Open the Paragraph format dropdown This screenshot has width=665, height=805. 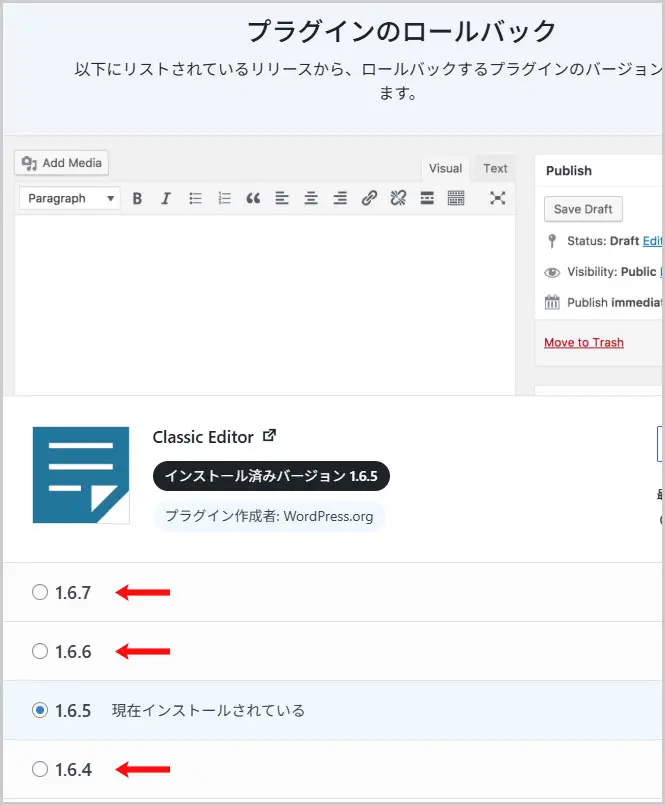point(70,198)
